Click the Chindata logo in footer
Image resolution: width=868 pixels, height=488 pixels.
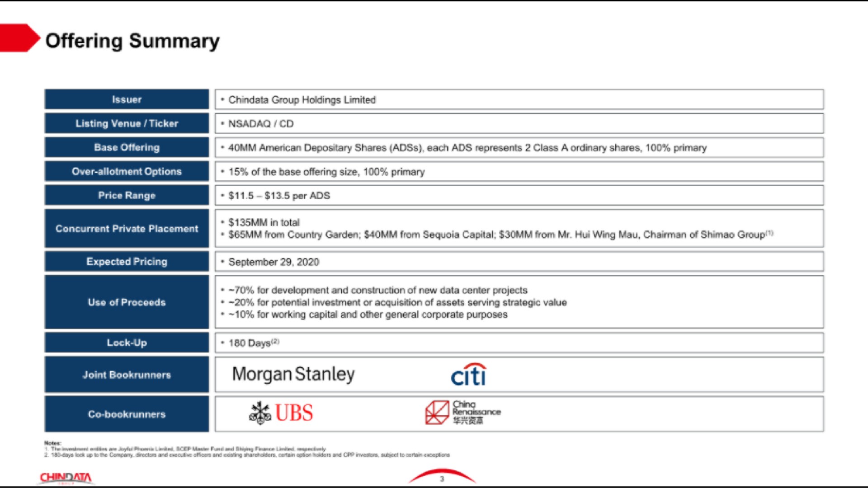pyautogui.click(x=66, y=478)
